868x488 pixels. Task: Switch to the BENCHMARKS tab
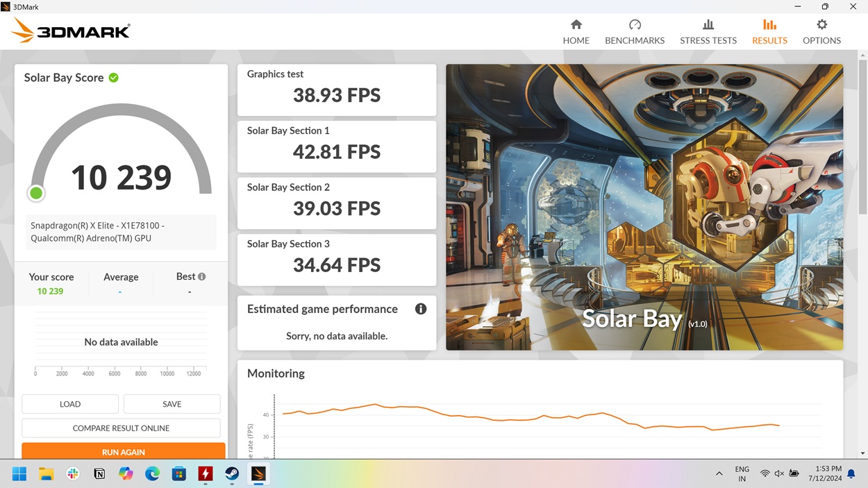click(x=634, y=40)
